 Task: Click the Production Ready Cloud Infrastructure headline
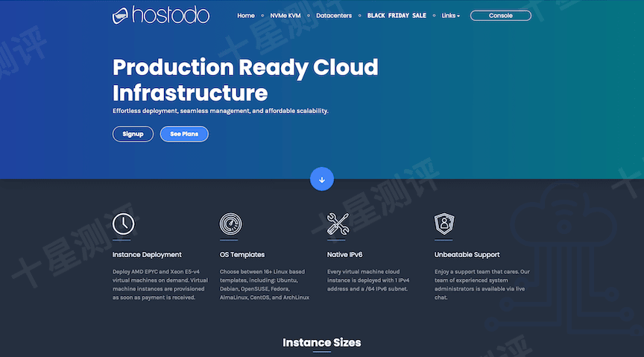(x=245, y=80)
